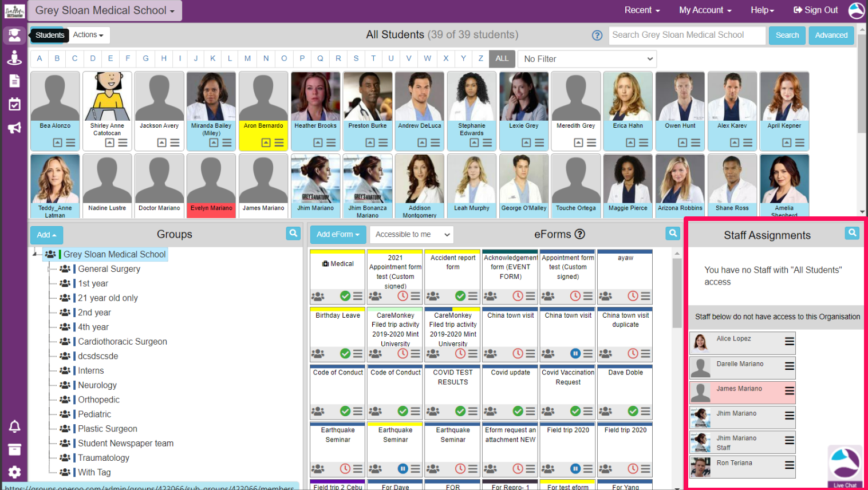Click the Birthday Leave green check status

coord(345,353)
